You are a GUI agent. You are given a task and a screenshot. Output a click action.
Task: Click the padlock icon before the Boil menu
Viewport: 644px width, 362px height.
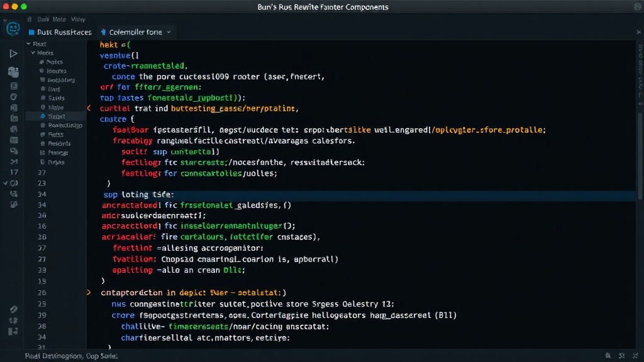point(30,19)
